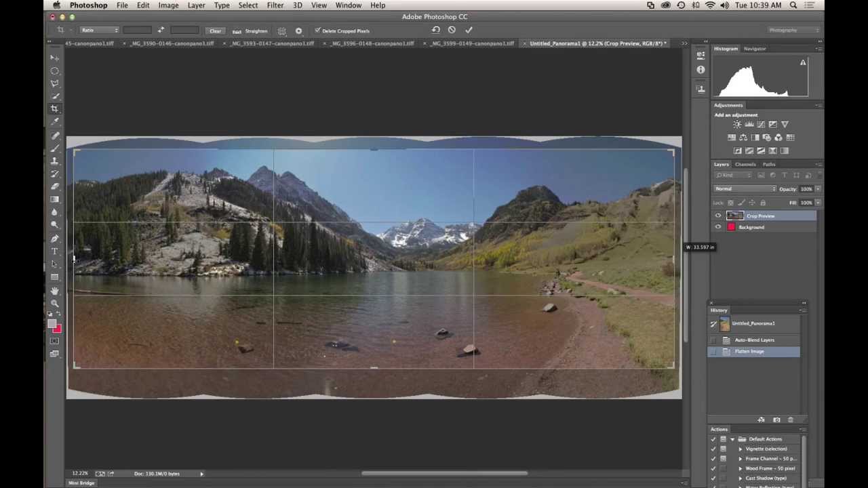Screen dimensions: 868x488
Task: Cancel the crop operation
Action: click(x=452, y=30)
